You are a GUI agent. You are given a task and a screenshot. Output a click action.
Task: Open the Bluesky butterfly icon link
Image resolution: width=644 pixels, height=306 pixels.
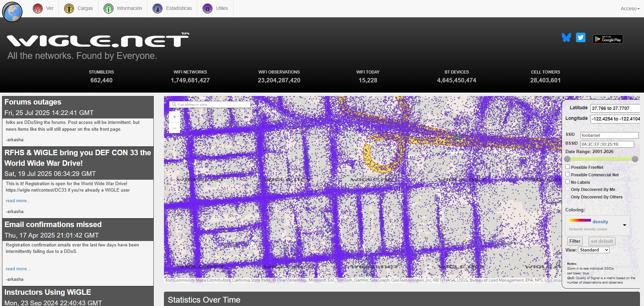[x=566, y=37]
